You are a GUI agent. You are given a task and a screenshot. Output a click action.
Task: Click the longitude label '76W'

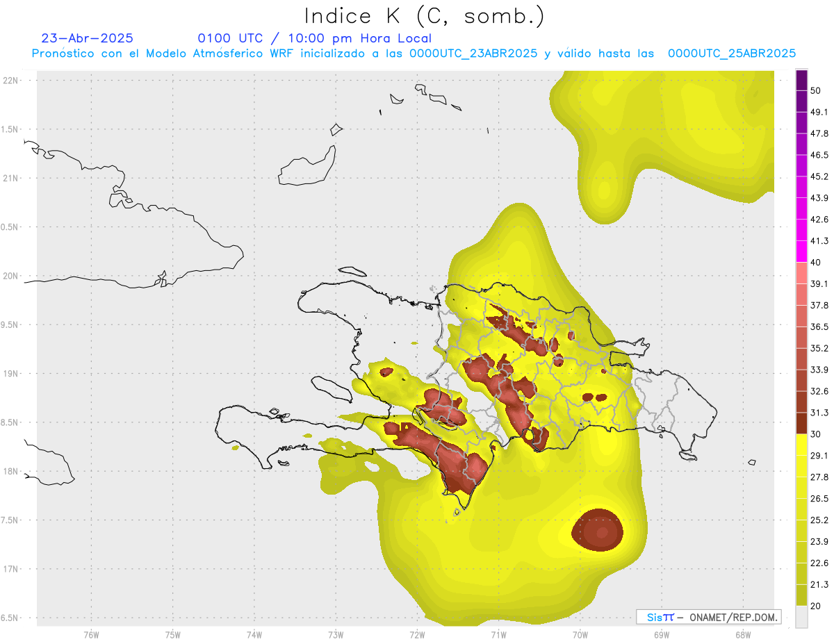coord(91,635)
